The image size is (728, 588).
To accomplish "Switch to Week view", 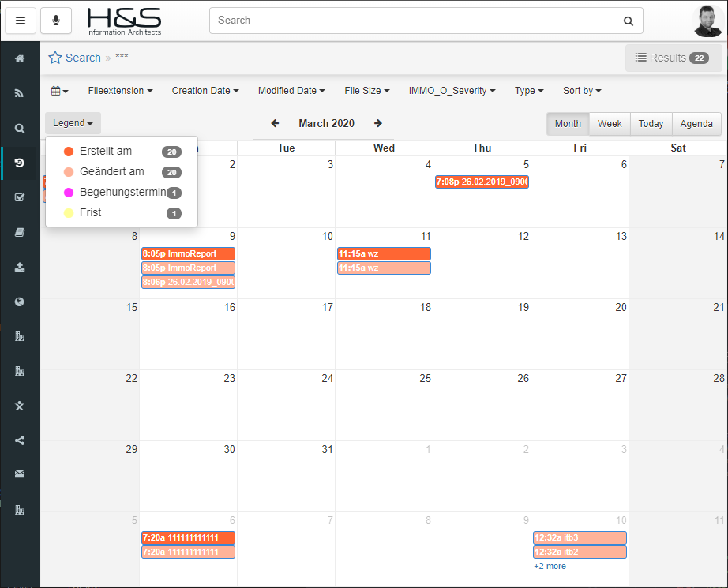I will coord(610,124).
